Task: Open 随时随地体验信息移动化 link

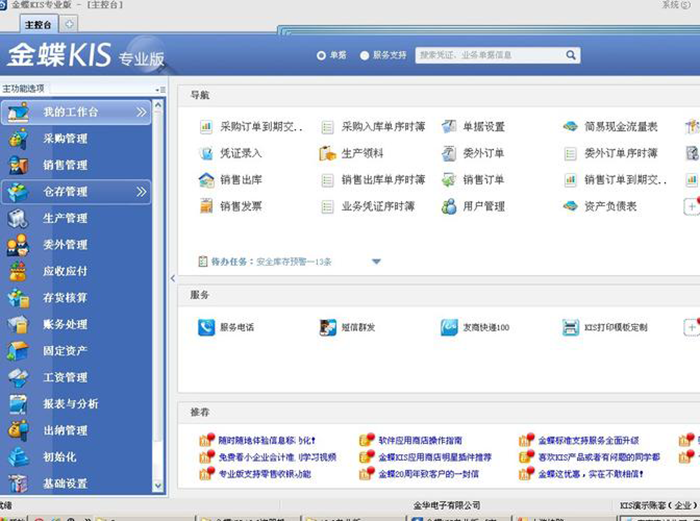Action: [x=267, y=441]
